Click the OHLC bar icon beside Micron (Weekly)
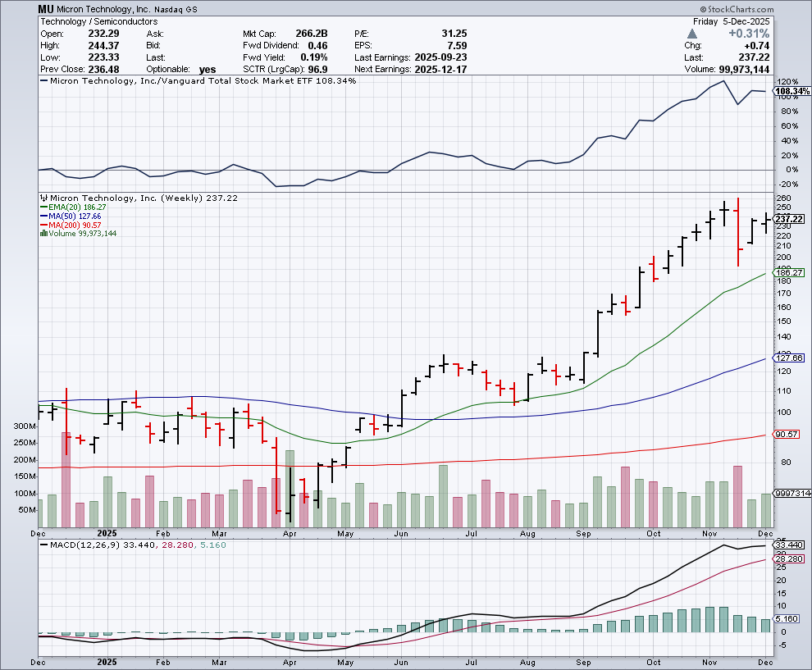This screenshot has height=670, width=812. coord(43,198)
